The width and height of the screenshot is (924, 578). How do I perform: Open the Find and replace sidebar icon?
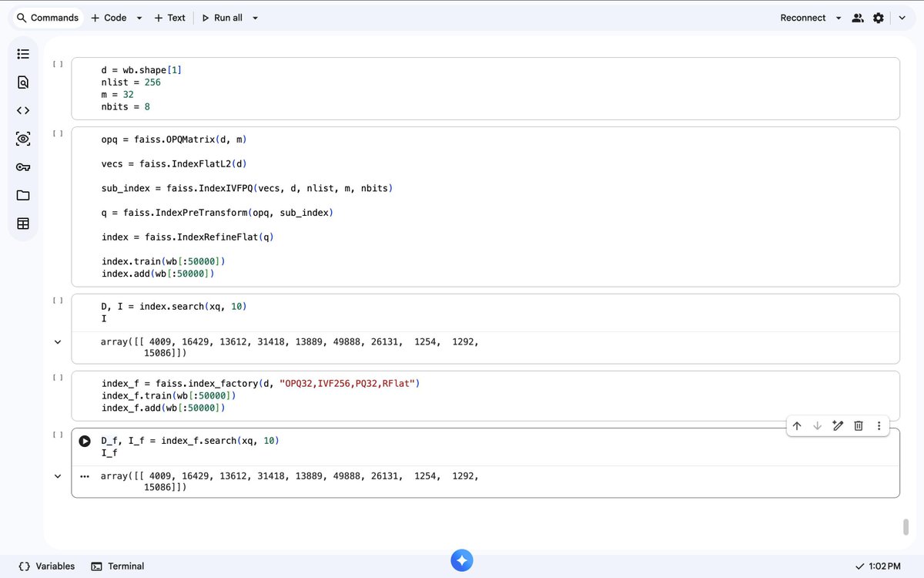[x=23, y=82]
